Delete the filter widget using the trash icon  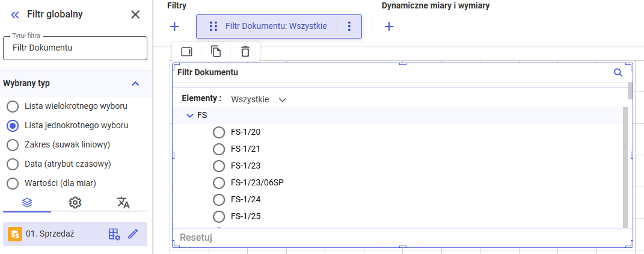pos(245,52)
